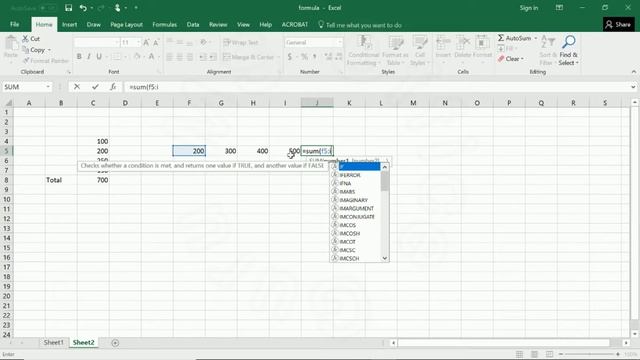Select Sheet2 tab

[x=83, y=342]
